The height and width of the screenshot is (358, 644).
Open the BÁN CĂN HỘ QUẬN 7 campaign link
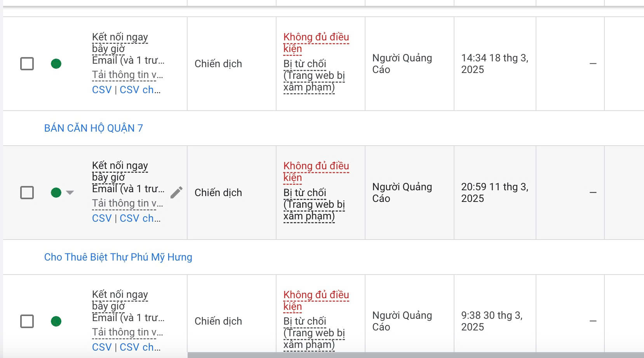[x=94, y=128]
